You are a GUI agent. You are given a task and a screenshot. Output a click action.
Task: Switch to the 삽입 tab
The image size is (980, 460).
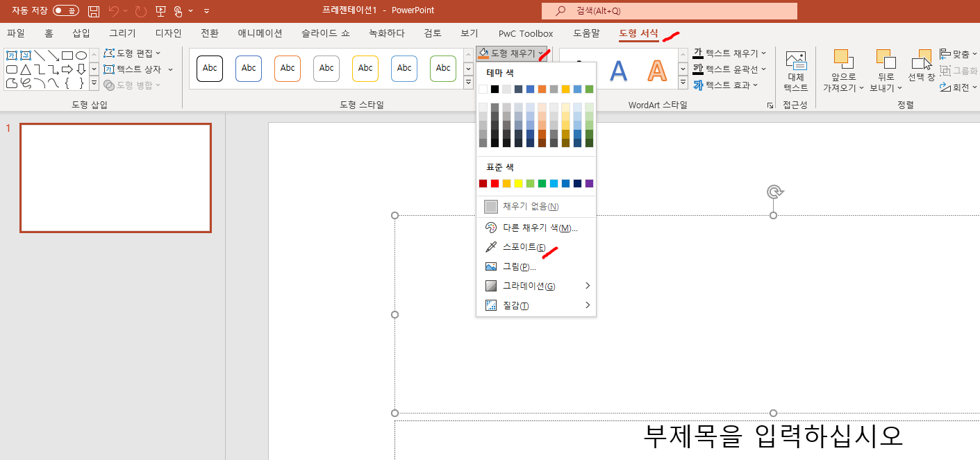(x=81, y=33)
